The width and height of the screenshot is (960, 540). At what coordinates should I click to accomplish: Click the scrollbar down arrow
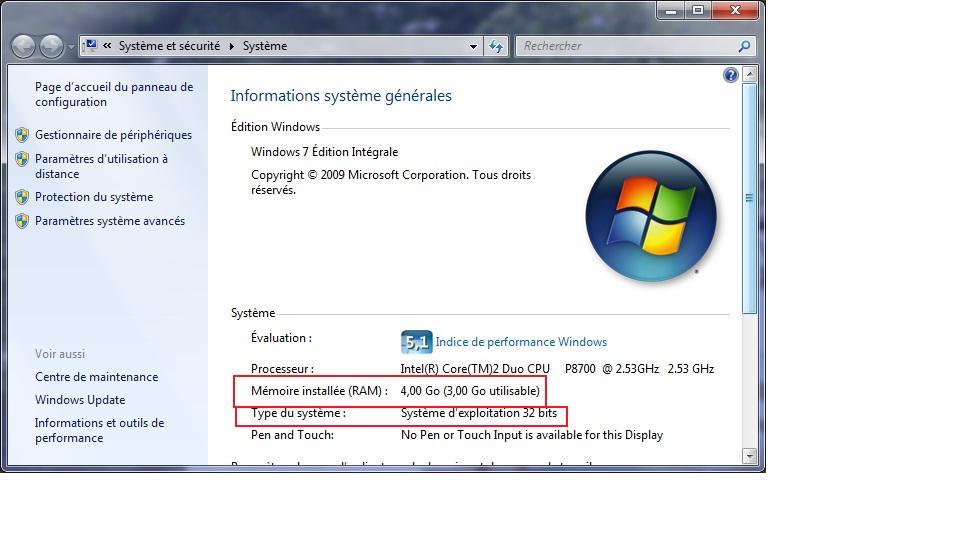click(750, 456)
